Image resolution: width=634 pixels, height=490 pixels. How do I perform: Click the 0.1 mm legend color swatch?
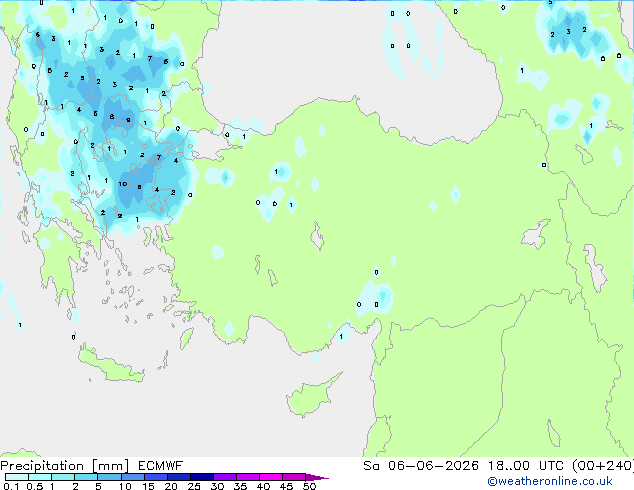17,477
